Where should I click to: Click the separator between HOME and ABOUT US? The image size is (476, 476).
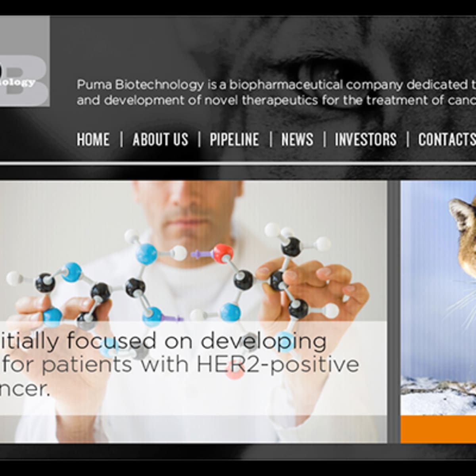pyautogui.click(x=121, y=140)
